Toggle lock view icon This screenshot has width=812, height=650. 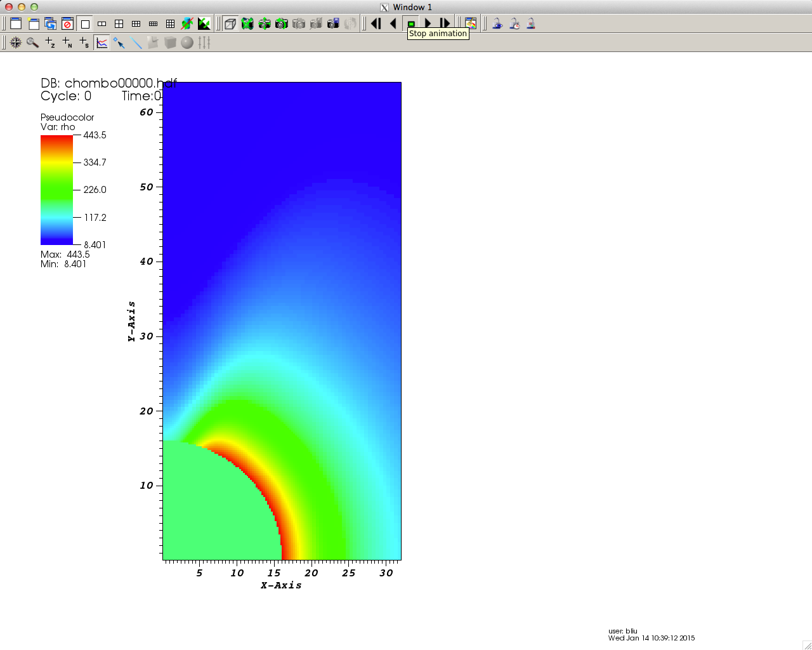tap(497, 23)
